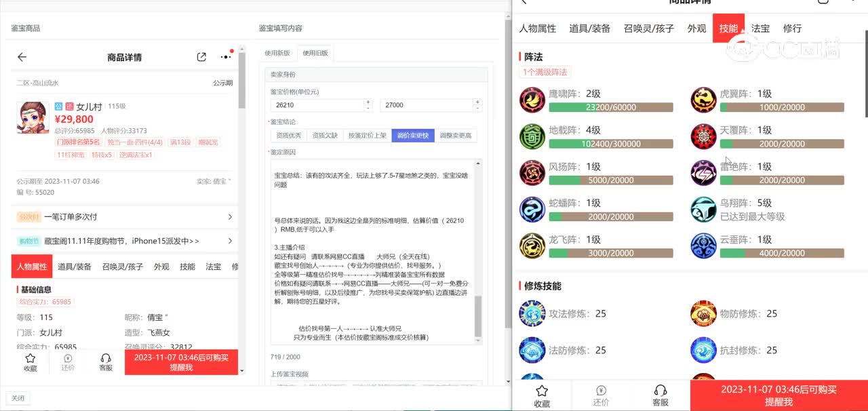Select the 调整卖更高 conclusion option
The image size is (868, 411).
click(x=455, y=136)
